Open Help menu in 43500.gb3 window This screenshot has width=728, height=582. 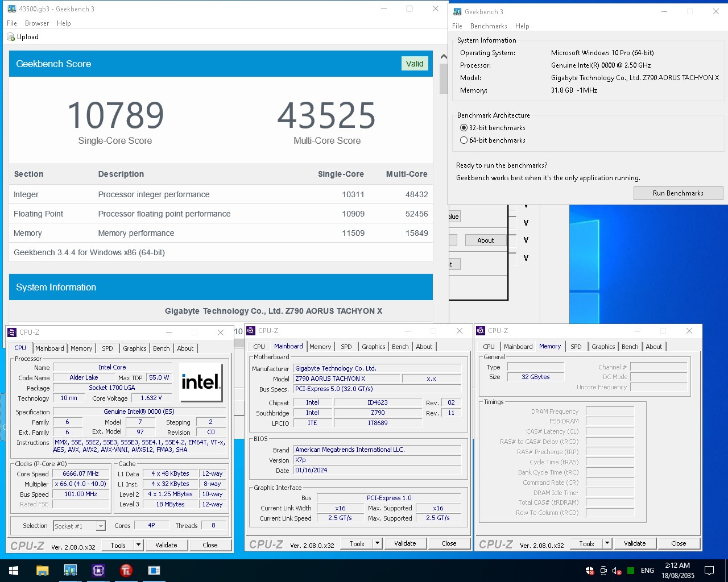click(64, 23)
